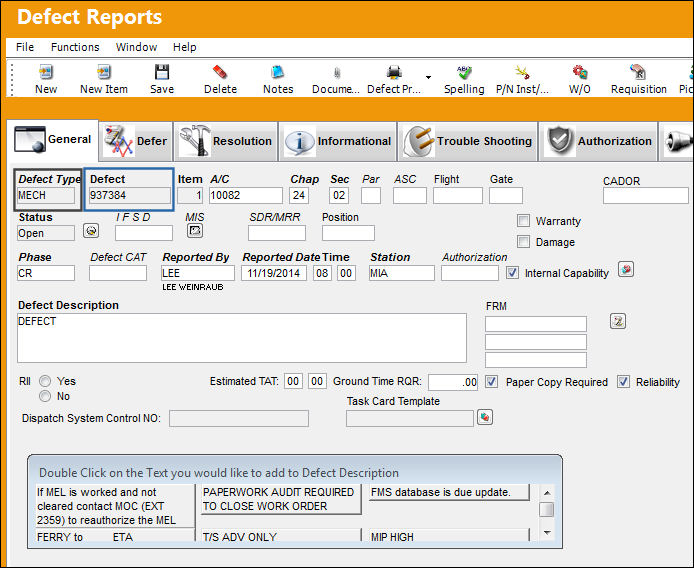This screenshot has height=568, width=694.
Task: Open the Functions menu
Action: [x=75, y=47]
